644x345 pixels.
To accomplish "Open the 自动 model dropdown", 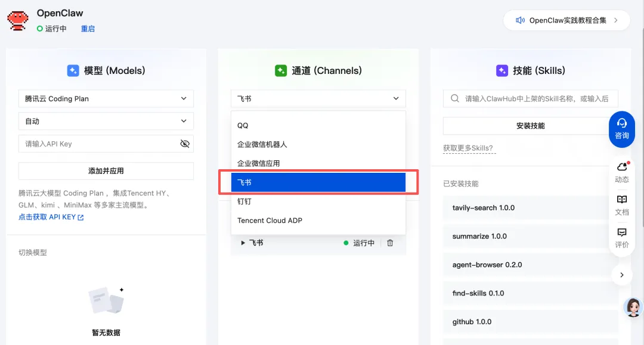I will tap(106, 121).
